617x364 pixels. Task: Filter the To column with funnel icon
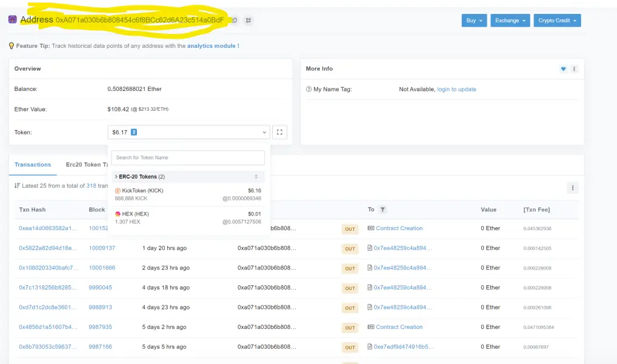coord(382,210)
